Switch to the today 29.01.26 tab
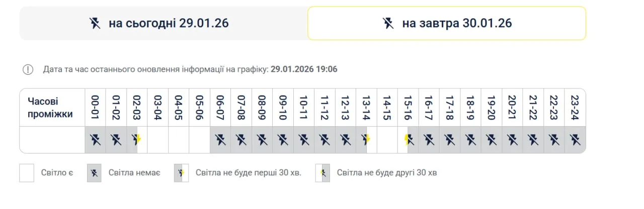644x209 pixels. (x=164, y=23)
